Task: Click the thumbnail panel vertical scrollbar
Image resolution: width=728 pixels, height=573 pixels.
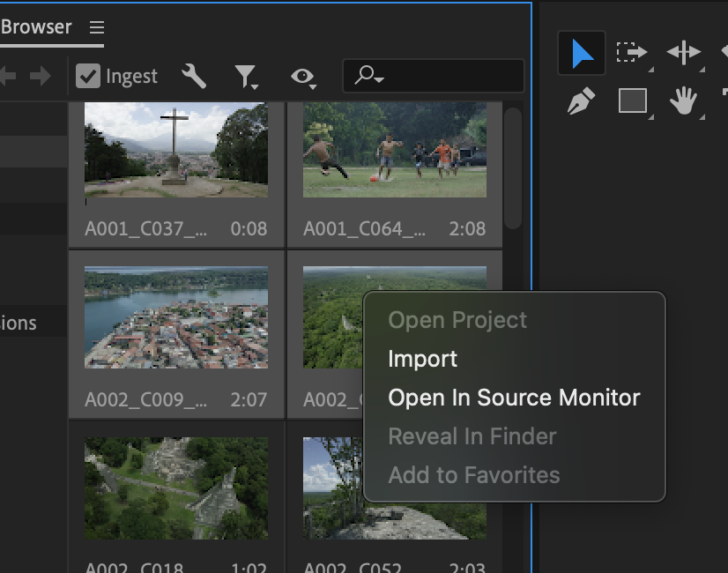Action: (514, 167)
